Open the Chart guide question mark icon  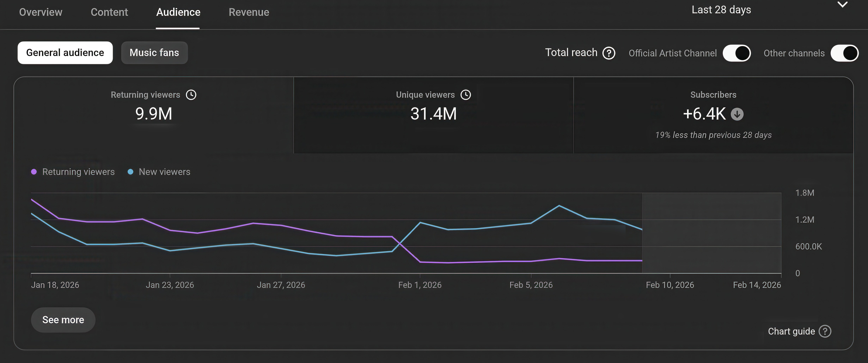tap(825, 331)
